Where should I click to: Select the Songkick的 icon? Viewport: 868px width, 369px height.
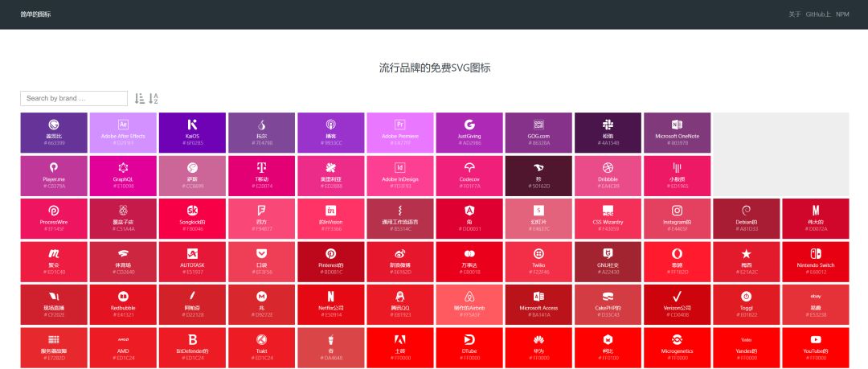192,219
